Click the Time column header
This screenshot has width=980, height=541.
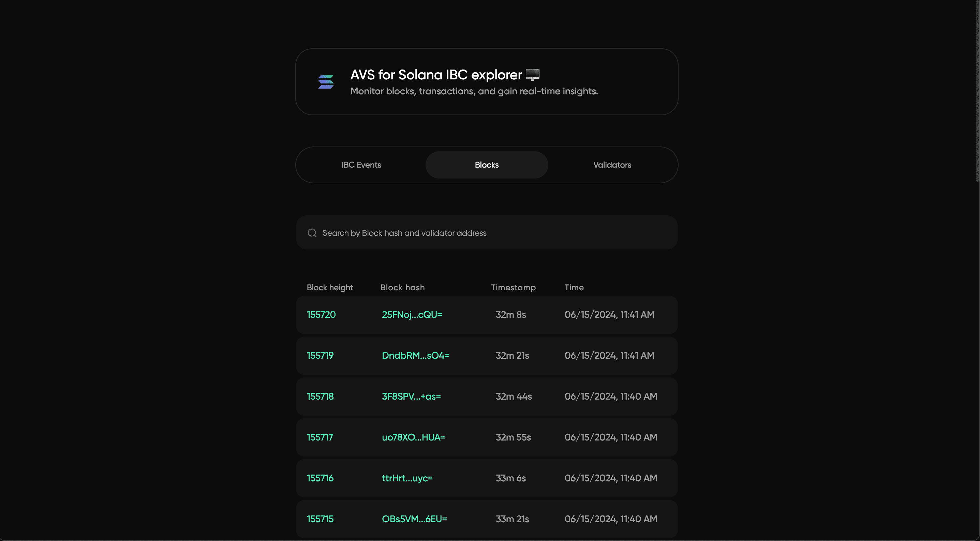(574, 288)
